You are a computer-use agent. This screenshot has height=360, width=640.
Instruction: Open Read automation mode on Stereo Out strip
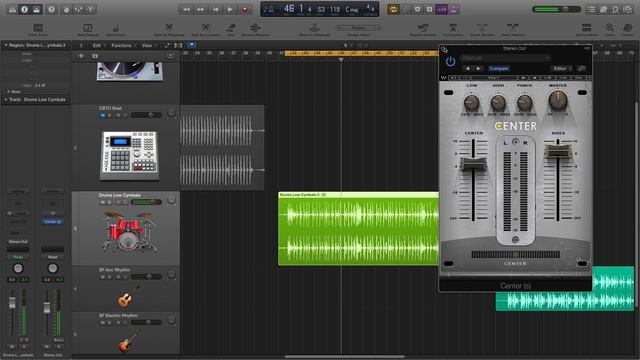(53, 257)
